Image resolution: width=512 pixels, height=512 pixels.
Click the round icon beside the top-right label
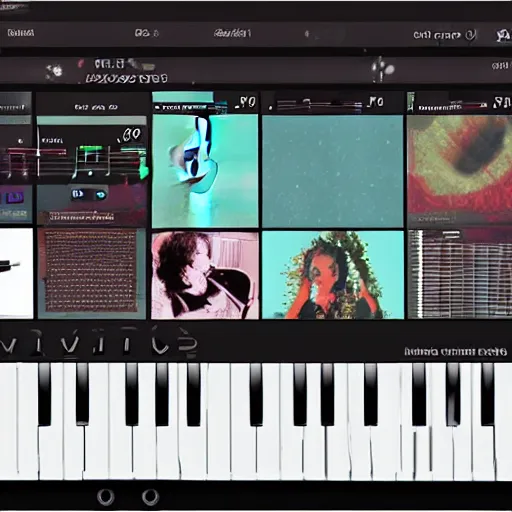470,35
